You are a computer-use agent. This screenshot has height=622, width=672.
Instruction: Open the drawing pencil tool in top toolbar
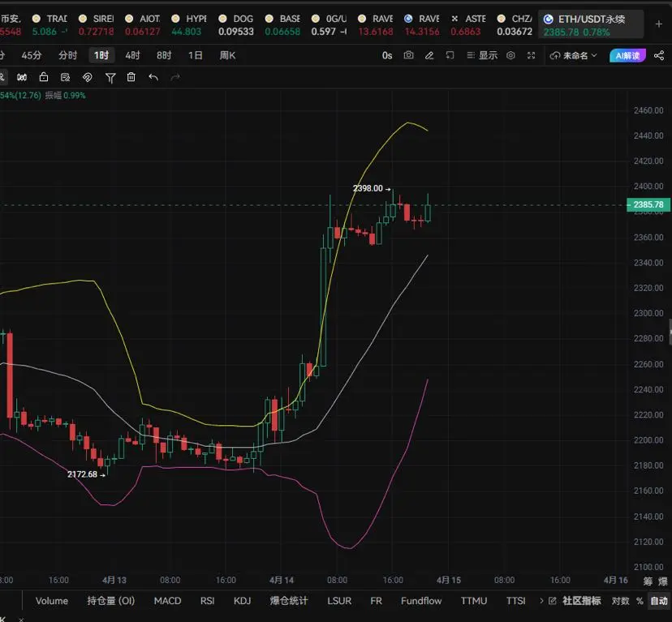pyautogui.click(x=429, y=55)
